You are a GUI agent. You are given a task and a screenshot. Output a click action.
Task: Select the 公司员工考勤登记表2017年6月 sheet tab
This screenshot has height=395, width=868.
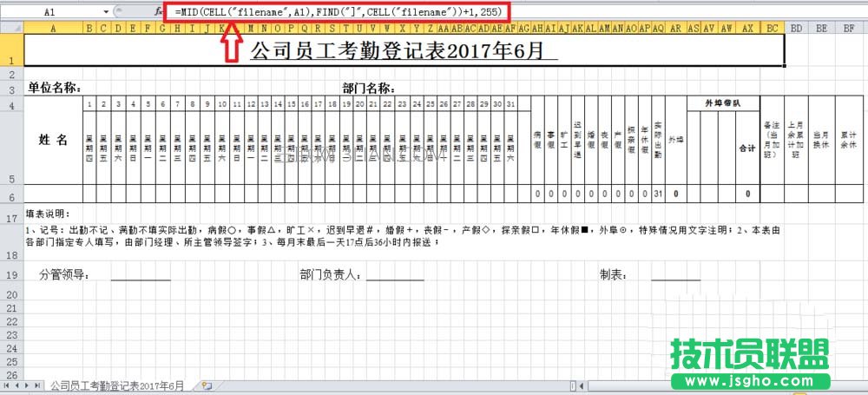click(117, 385)
